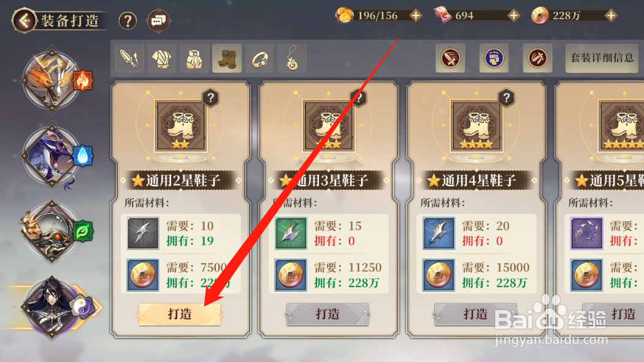The width and height of the screenshot is (644, 362).
Task: Choose the blue fist set icon
Action: point(494,58)
